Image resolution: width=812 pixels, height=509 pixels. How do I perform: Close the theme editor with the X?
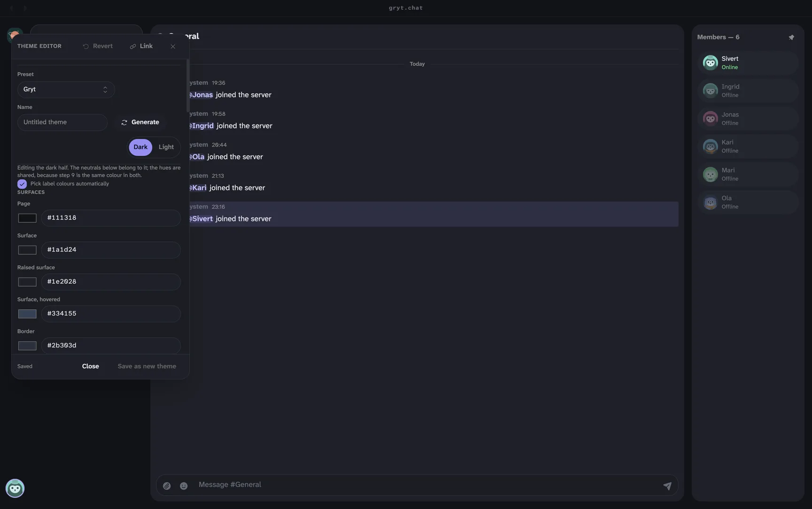(x=173, y=46)
